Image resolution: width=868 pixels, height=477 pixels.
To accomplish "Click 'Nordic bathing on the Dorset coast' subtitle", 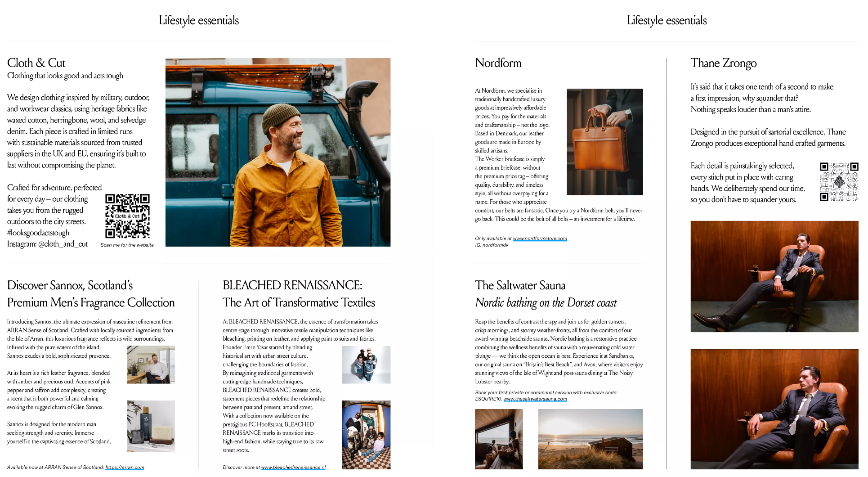I will 546,303.
